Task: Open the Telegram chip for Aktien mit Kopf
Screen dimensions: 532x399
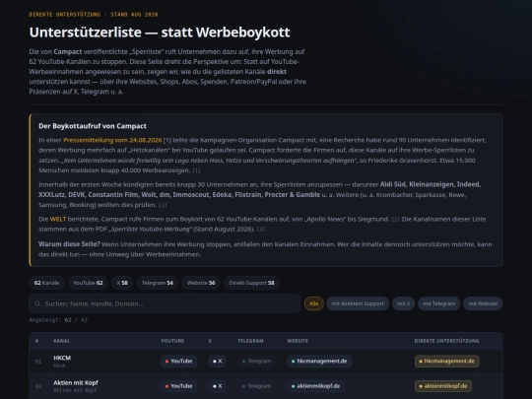Action: 256,386
